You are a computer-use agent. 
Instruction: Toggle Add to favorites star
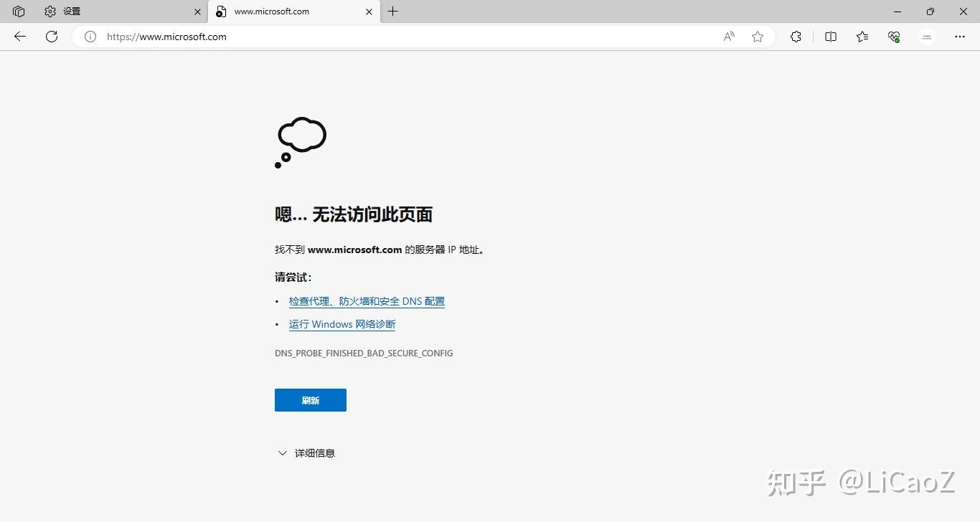coord(758,37)
